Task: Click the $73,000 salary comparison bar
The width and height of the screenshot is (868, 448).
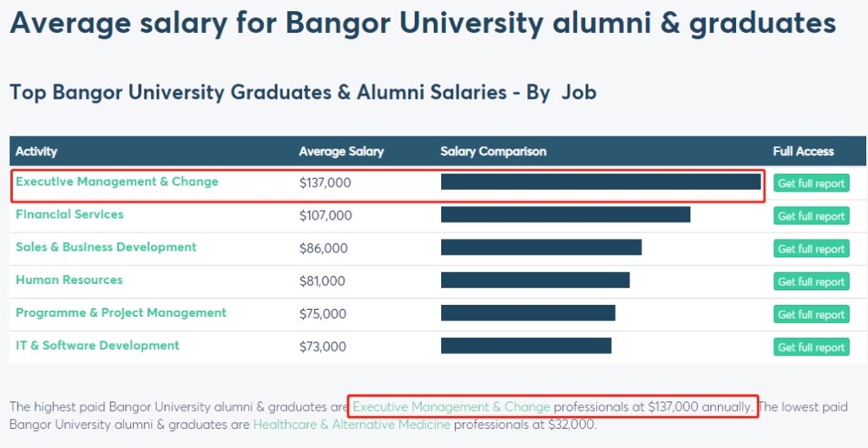Action: coord(526,346)
